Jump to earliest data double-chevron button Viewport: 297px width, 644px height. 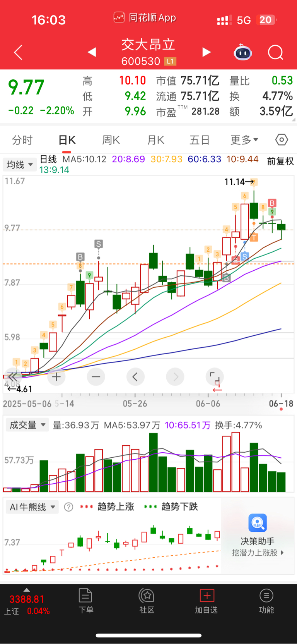click(13, 377)
